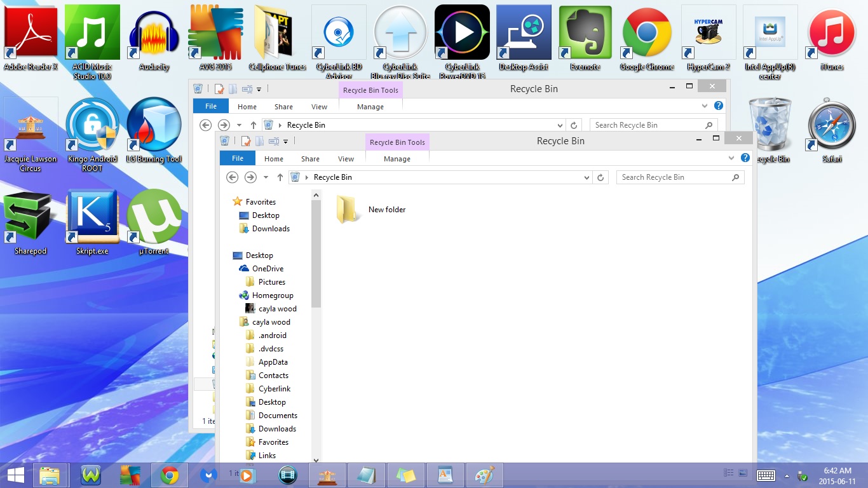The image size is (868, 488).
Task: Click New folder icon in front window's quick access toolbar
Action: click(x=260, y=141)
